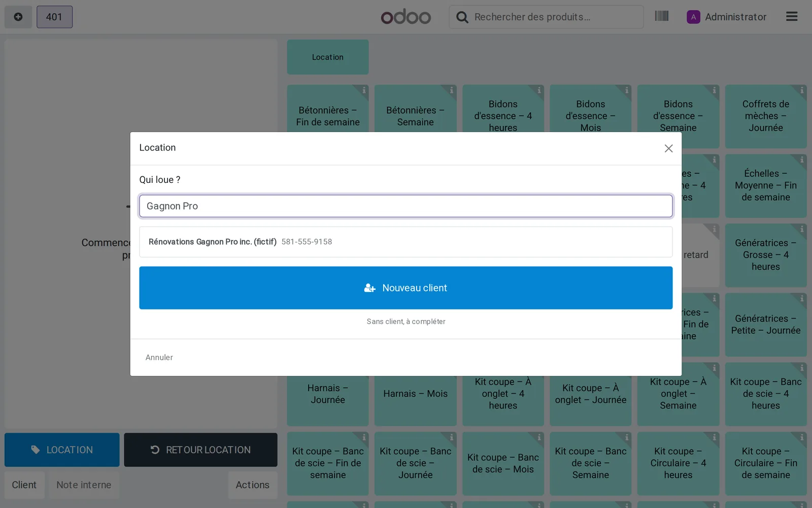This screenshot has height=508, width=812.
Task: Focus the product search field
Action: [547, 17]
